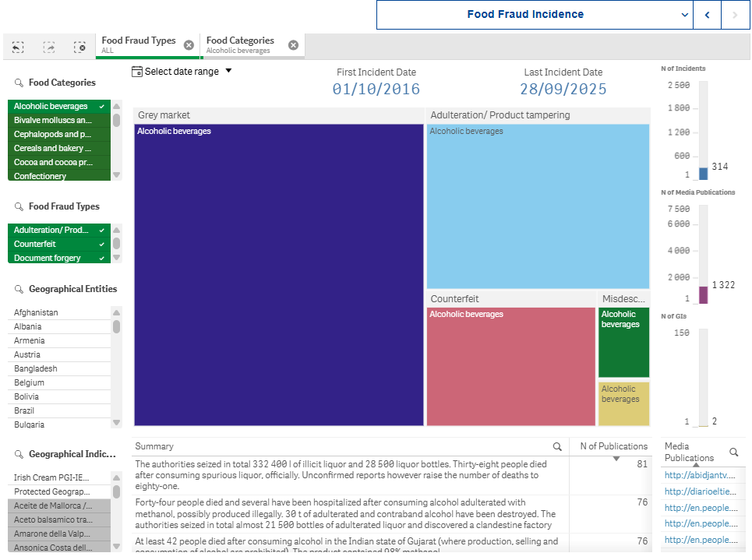Click the Grey market dark blue block
The height and width of the screenshot is (560, 752).
(x=279, y=274)
